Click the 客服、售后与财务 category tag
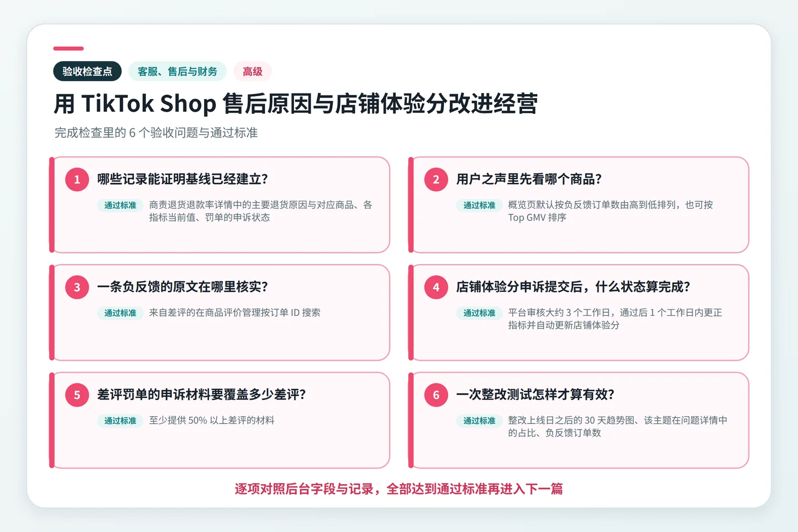This screenshot has width=798, height=532. (177, 71)
